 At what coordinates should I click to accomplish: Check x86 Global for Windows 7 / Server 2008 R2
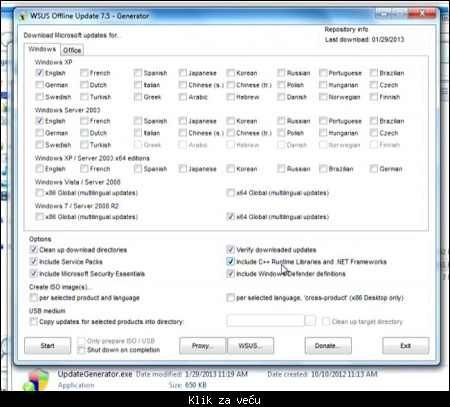(x=39, y=217)
